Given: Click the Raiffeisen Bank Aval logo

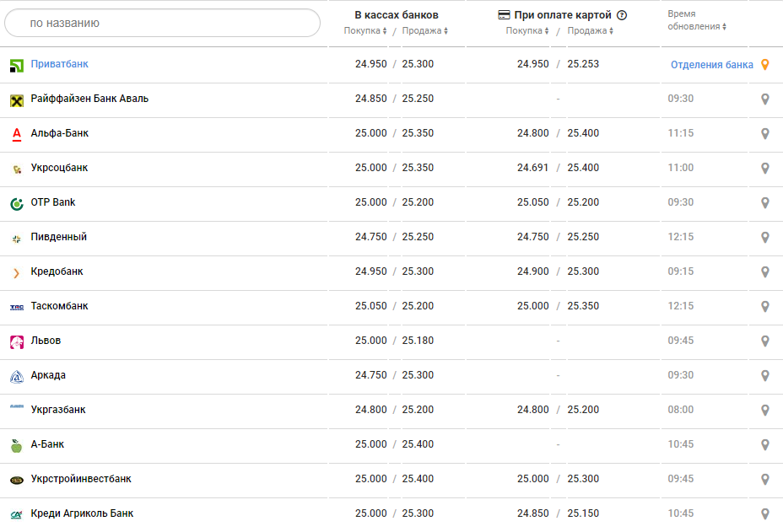Looking at the screenshot, I should [x=16, y=100].
